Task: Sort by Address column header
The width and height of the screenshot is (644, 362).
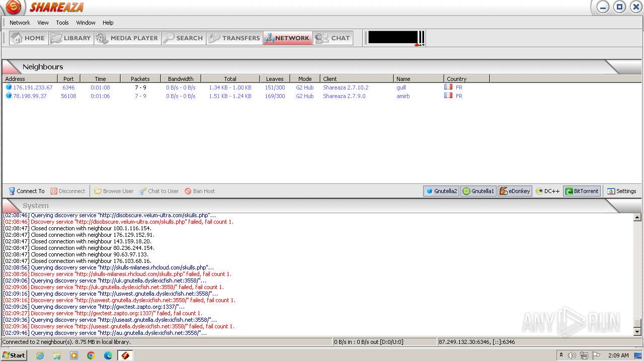Action: [x=30, y=79]
